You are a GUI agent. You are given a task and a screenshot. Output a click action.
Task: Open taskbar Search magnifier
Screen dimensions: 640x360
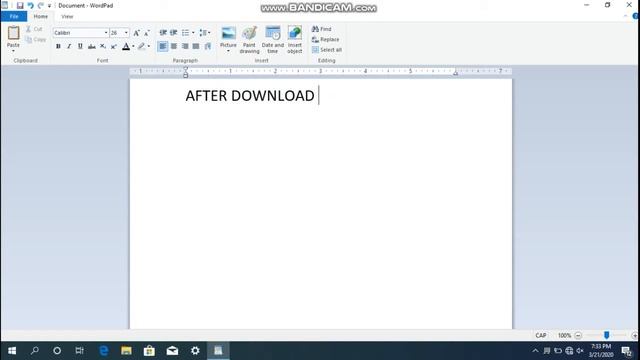[35, 351]
